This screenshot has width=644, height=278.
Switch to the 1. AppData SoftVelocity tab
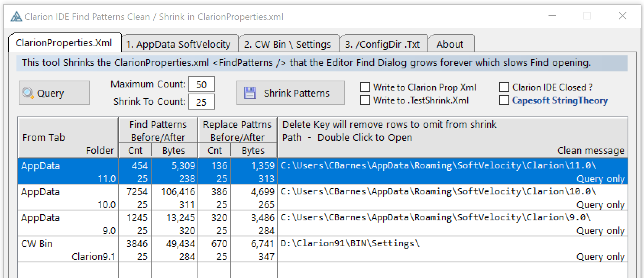178,44
